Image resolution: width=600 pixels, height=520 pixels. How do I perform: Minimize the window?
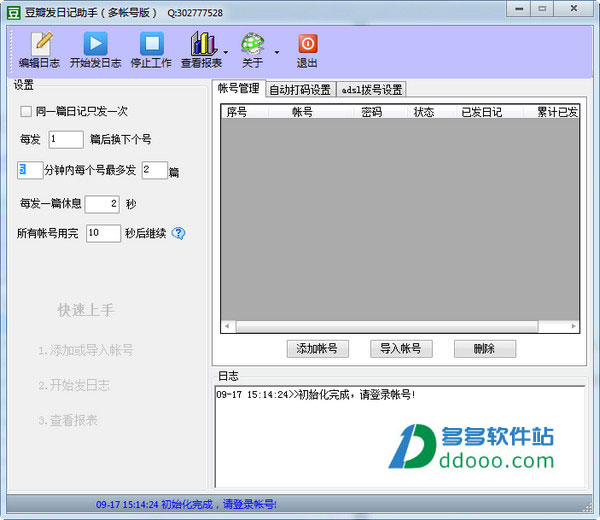coord(518,9)
